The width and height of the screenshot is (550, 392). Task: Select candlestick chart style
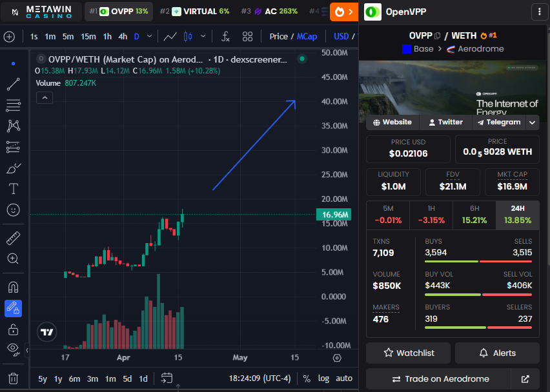point(188,37)
